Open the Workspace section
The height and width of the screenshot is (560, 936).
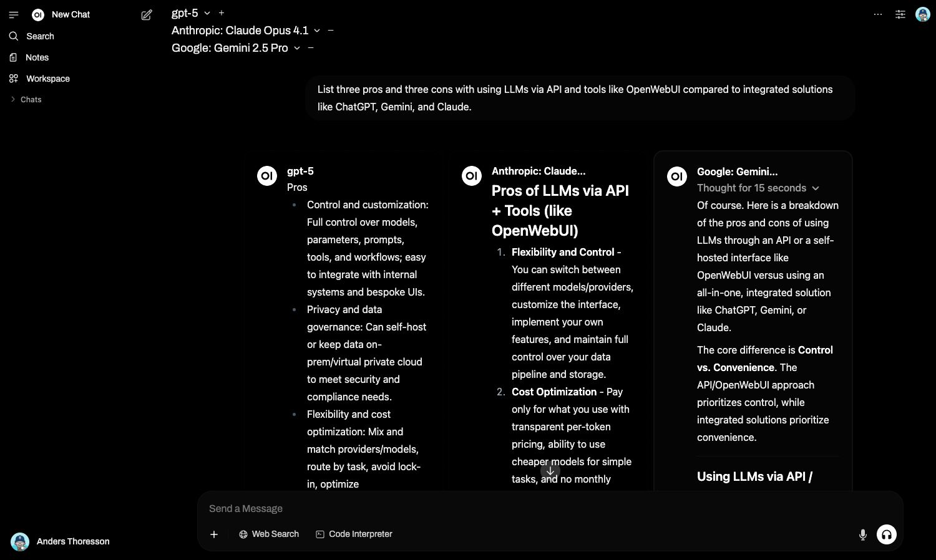pos(47,79)
